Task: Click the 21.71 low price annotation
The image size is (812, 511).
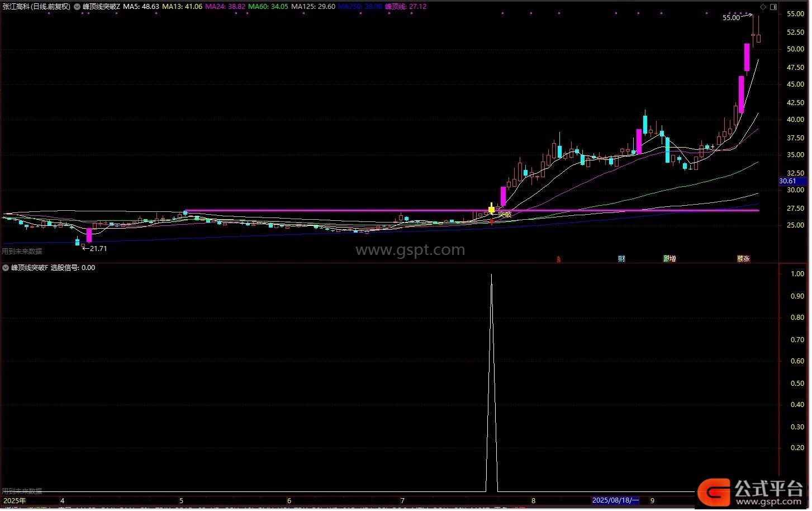Action: pos(98,248)
